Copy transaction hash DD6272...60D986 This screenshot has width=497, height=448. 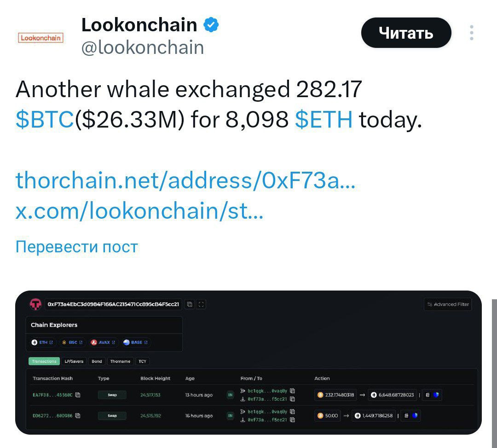(x=78, y=416)
